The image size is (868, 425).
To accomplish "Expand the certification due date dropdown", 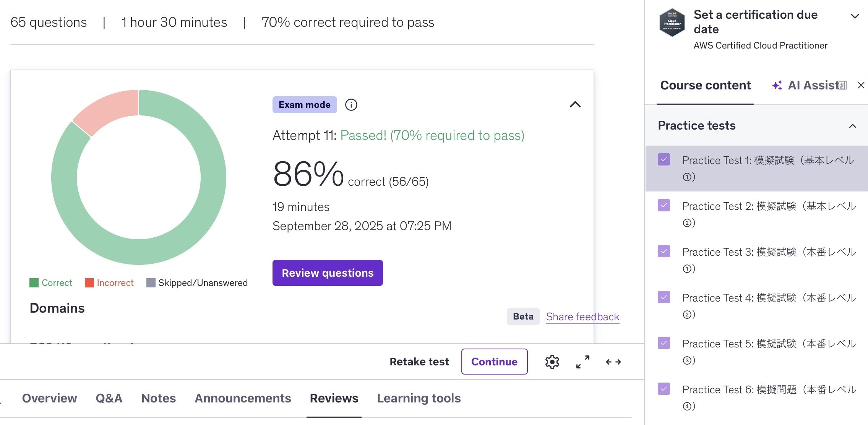I will [x=855, y=16].
